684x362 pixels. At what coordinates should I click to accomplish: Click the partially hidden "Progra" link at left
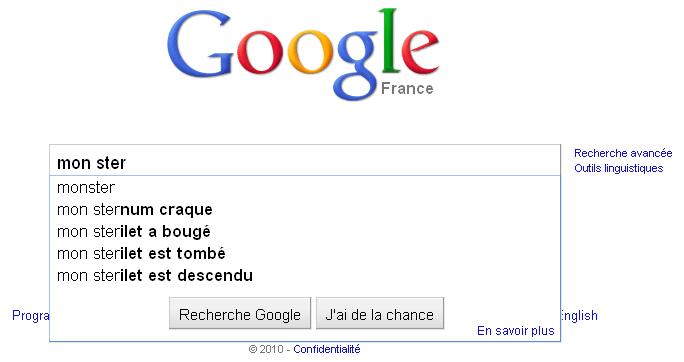coord(31,316)
